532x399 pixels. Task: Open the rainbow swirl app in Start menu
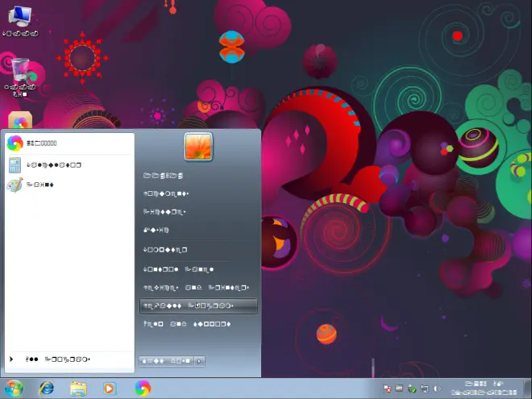pyautogui.click(x=40, y=143)
